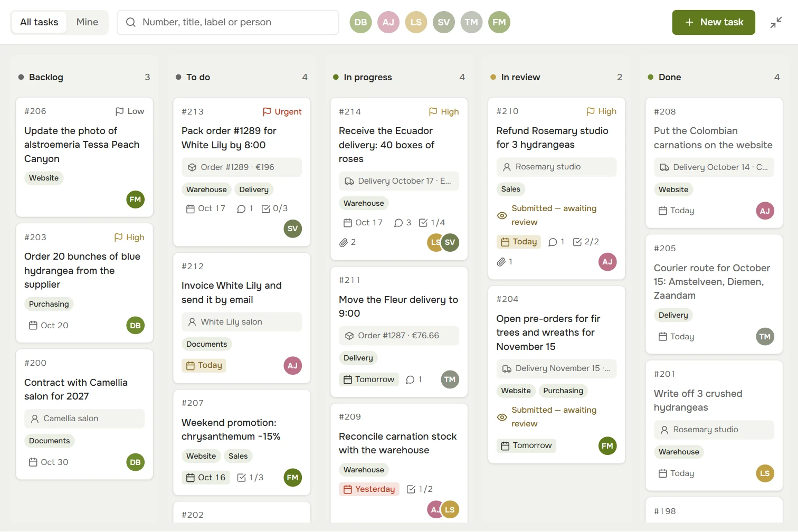Click the eye review icon on #210
The height and width of the screenshot is (532, 798).
502,215
